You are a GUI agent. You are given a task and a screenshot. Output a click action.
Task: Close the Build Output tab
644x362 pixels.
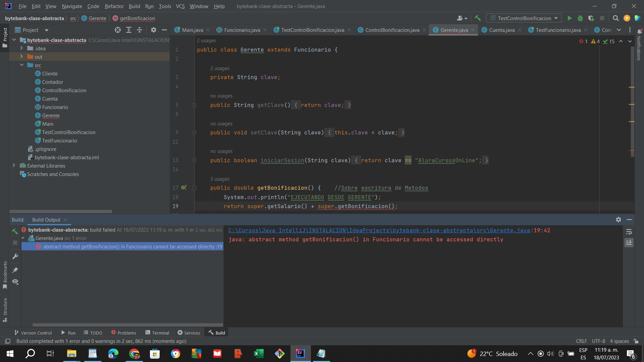[x=65, y=220]
